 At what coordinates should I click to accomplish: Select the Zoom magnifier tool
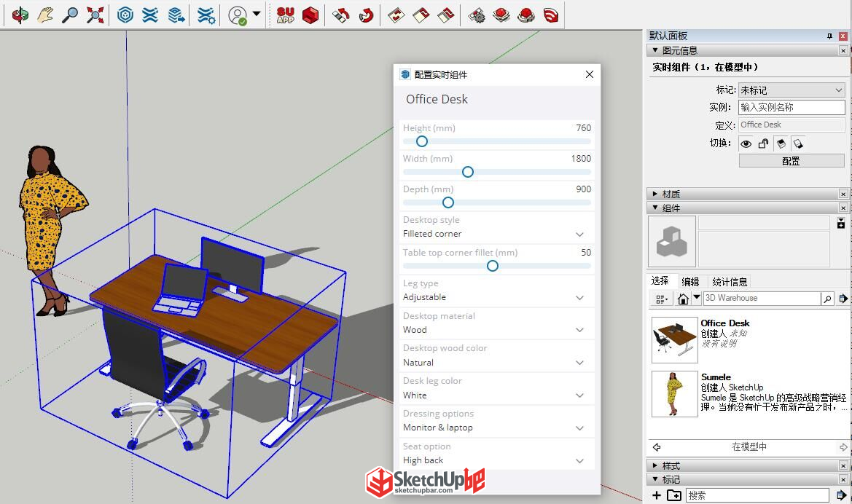coord(69,15)
